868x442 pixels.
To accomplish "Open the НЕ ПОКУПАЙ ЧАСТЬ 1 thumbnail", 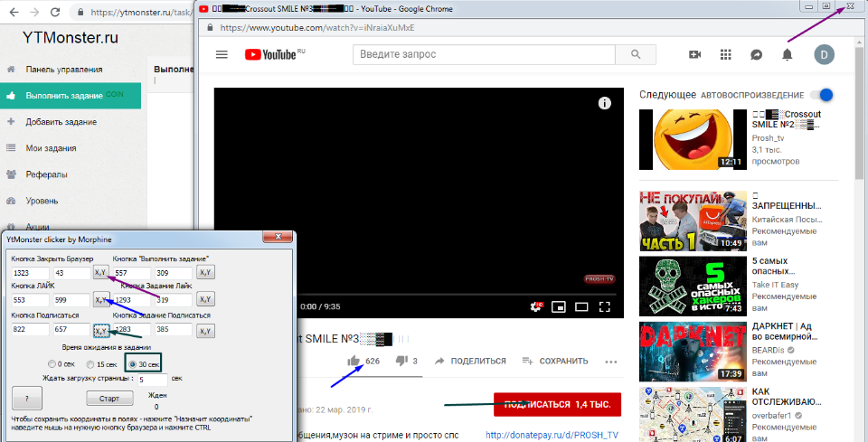I will click(x=693, y=221).
